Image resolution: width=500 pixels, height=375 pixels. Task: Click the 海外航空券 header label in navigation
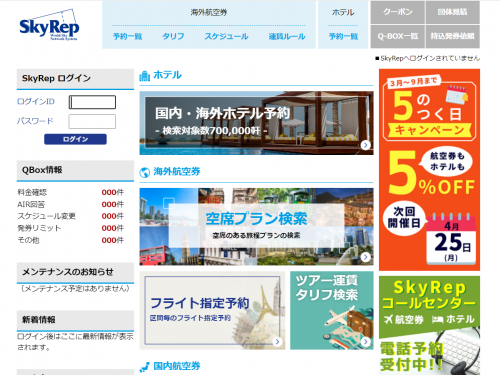click(209, 13)
